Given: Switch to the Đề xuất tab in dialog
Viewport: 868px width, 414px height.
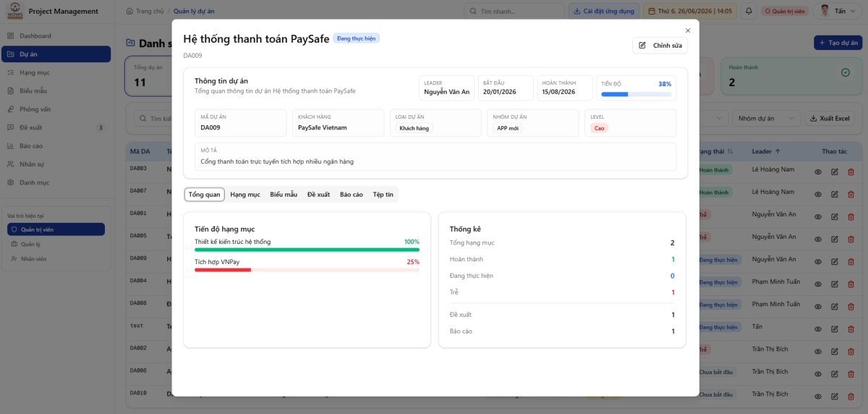Looking at the screenshot, I should point(318,195).
